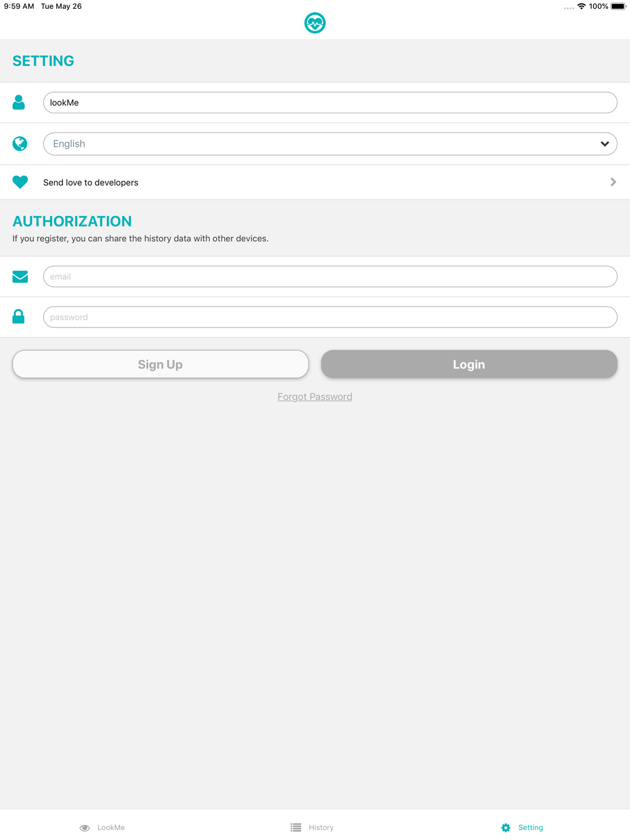Click the user profile icon
Viewport: 630px width, 840px height.
point(19,102)
